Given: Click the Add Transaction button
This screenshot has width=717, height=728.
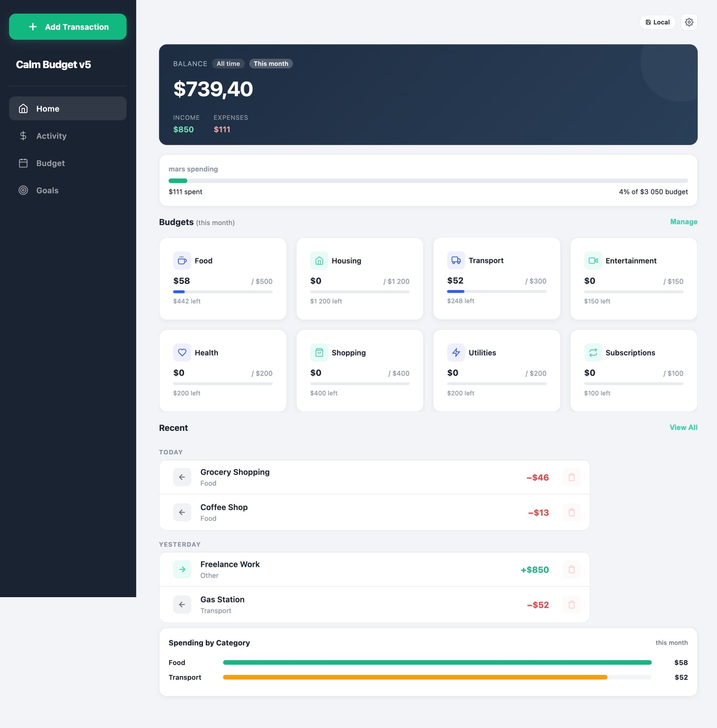Looking at the screenshot, I should click(67, 27).
